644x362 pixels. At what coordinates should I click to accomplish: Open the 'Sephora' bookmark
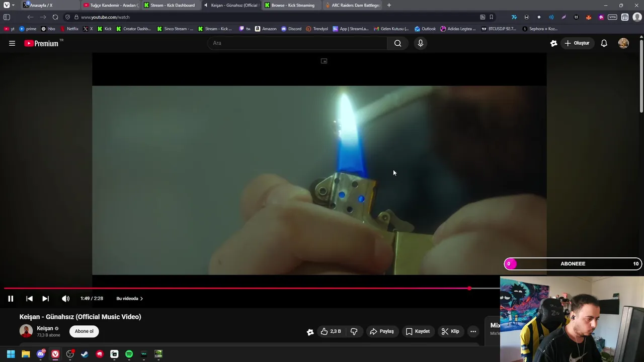540,29
